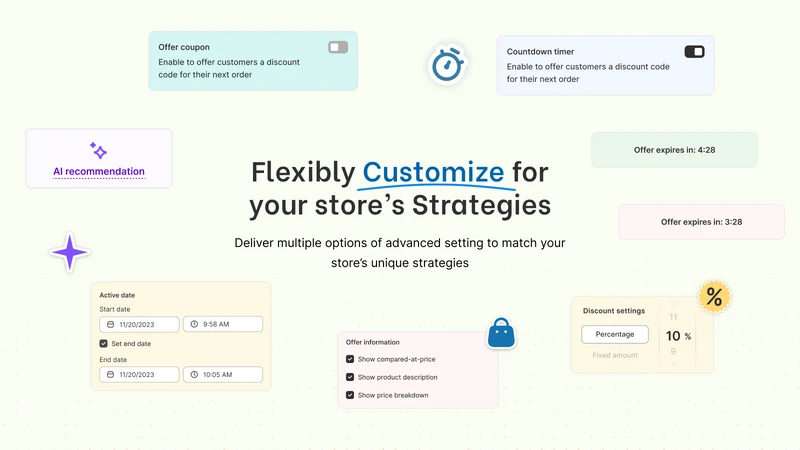The height and width of the screenshot is (450, 800).
Task: Click the Countdown timer title text
Action: 540,52
